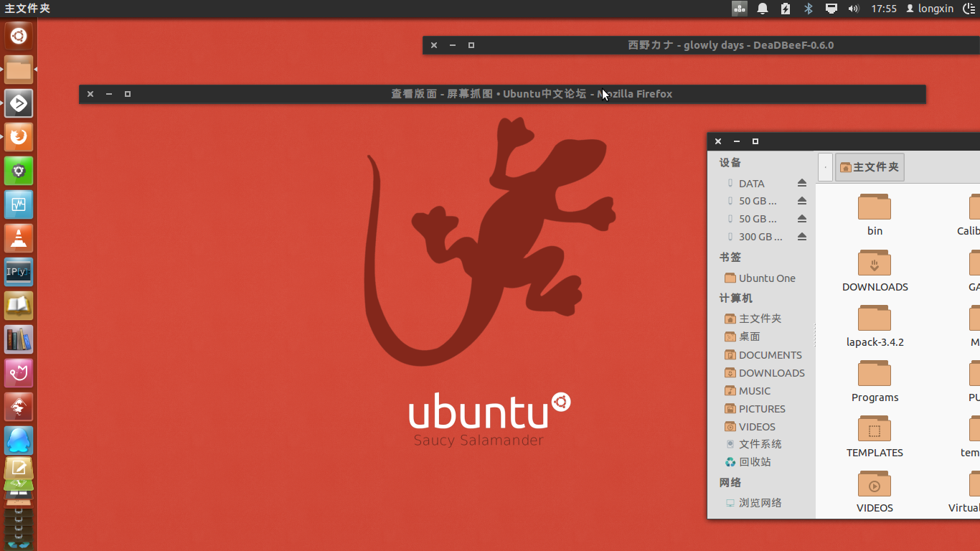Open the longxin user menu
The height and width of the screenshot is (551, 980).
[x=930, y=9]
